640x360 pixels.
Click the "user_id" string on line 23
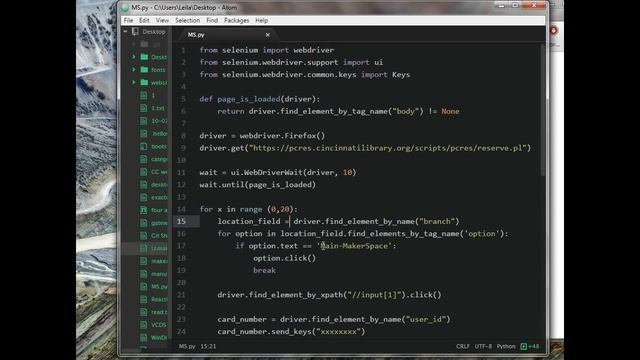click(425, 319)
